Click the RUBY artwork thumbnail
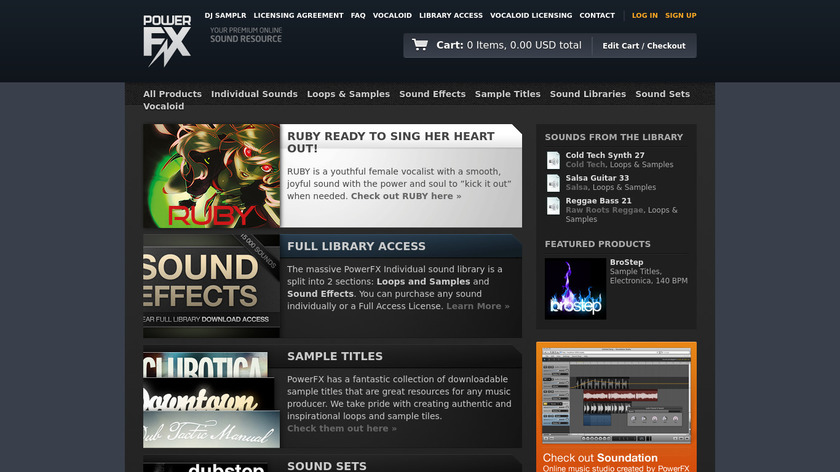This screenshot has height=472, width=840. [211, 176]
